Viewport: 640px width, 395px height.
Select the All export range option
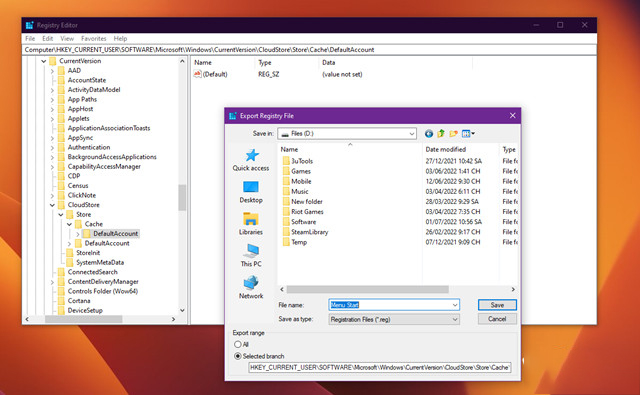tap(238, 344)
